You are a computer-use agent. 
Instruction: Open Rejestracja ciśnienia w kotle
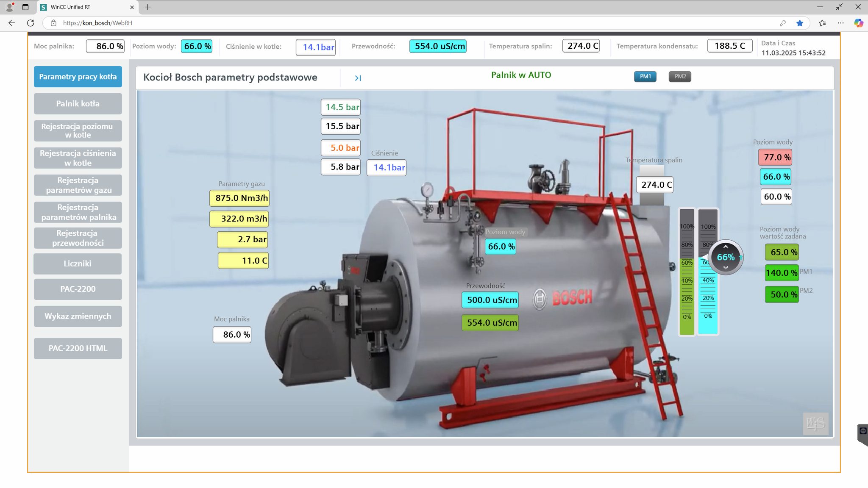(x=78, y=158)
